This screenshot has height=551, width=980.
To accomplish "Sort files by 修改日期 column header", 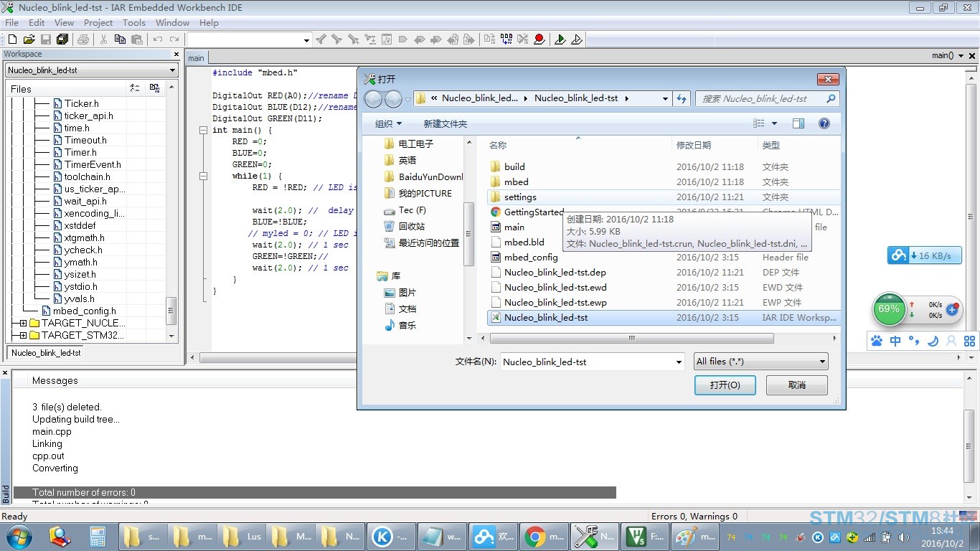I will tap(714, 146).
